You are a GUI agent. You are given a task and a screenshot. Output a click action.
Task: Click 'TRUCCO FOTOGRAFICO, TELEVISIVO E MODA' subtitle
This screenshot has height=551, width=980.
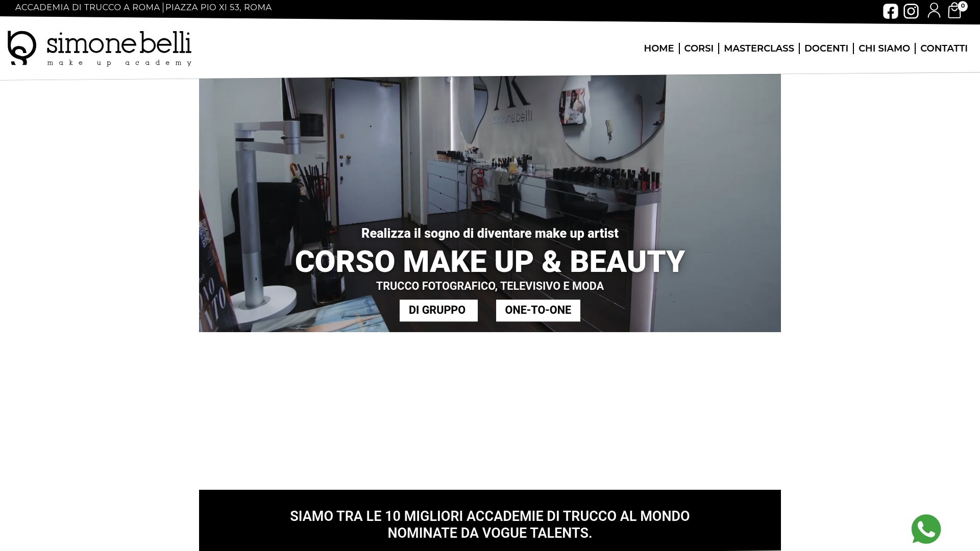490,286
